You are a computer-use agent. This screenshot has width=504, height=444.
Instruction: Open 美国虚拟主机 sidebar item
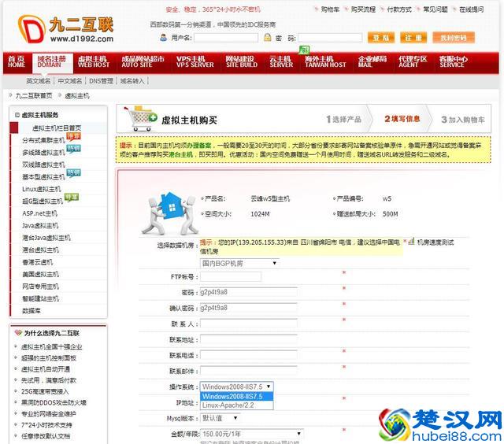tap(40, 275)
